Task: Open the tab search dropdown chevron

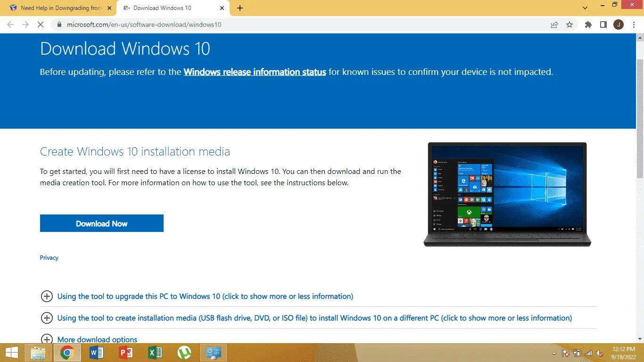Action: coord(585,8)
